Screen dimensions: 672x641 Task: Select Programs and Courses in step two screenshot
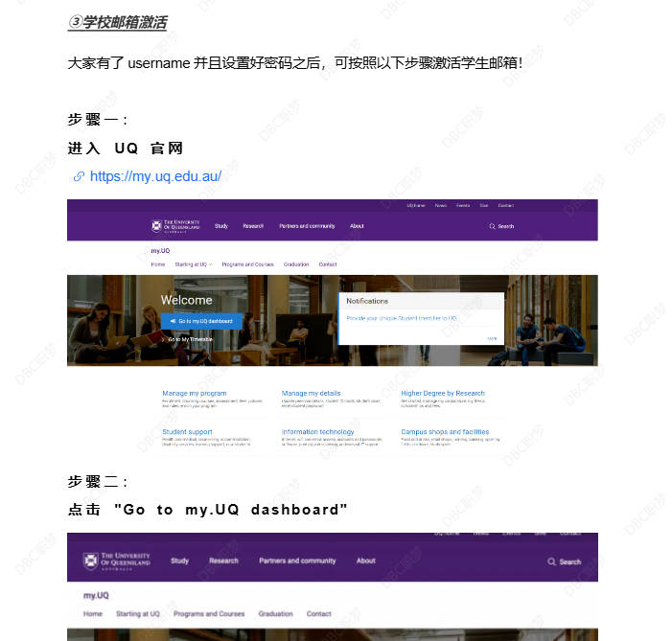point(209,614)
